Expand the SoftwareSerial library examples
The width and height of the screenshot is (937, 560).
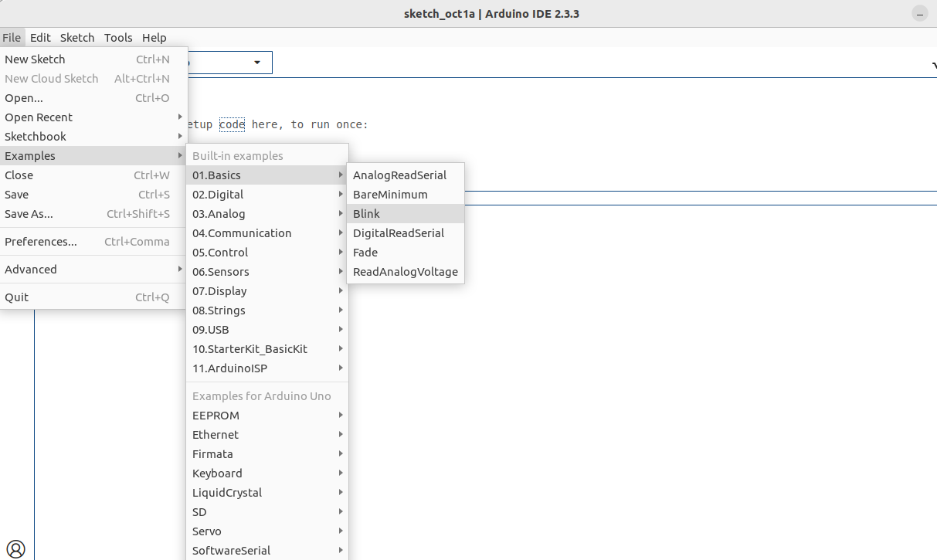click(x=267, y=551)
